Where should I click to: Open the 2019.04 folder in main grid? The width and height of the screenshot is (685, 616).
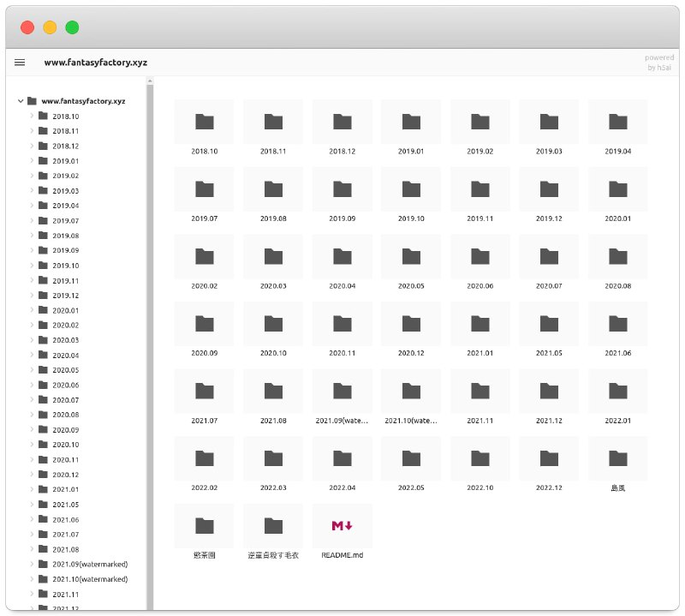coord(617,122)
